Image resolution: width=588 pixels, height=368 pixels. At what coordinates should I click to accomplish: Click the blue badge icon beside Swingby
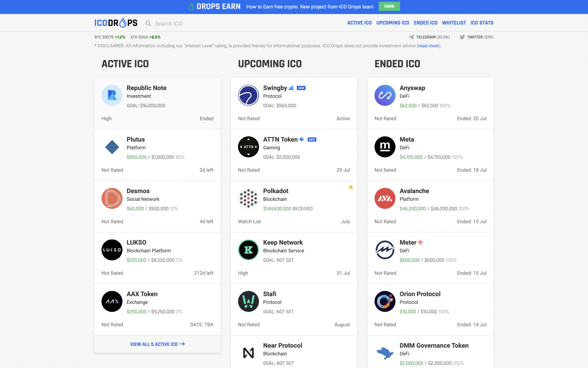click(291, 88)
